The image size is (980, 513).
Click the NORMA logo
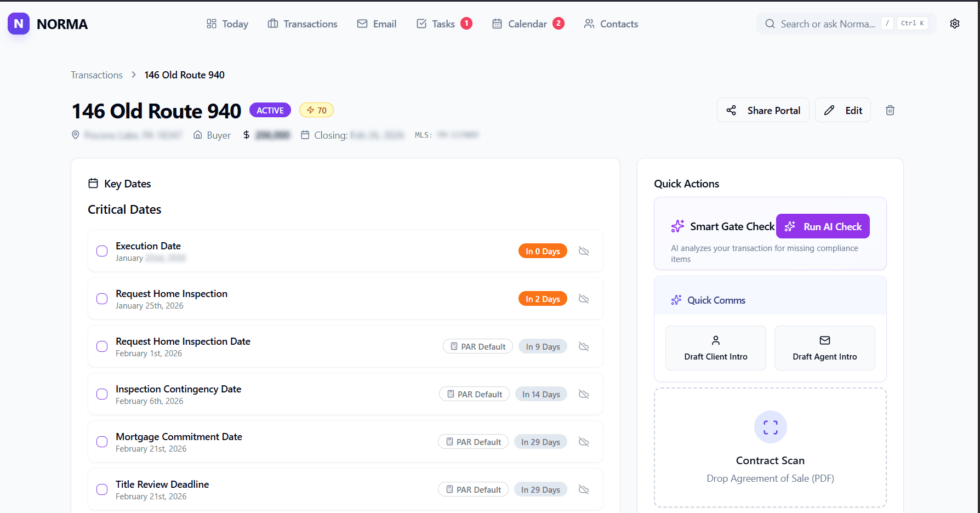click(47, 24)
